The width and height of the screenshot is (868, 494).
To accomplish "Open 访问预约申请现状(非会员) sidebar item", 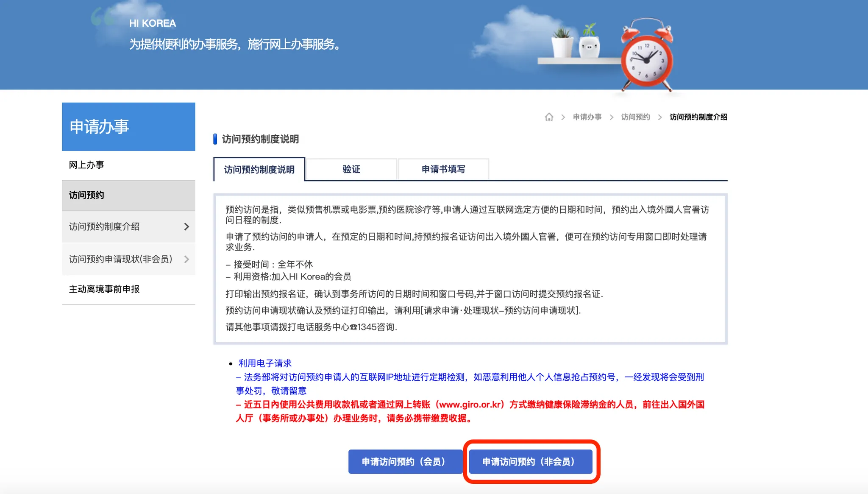I will pyautogui.click(x=120, y=259).
